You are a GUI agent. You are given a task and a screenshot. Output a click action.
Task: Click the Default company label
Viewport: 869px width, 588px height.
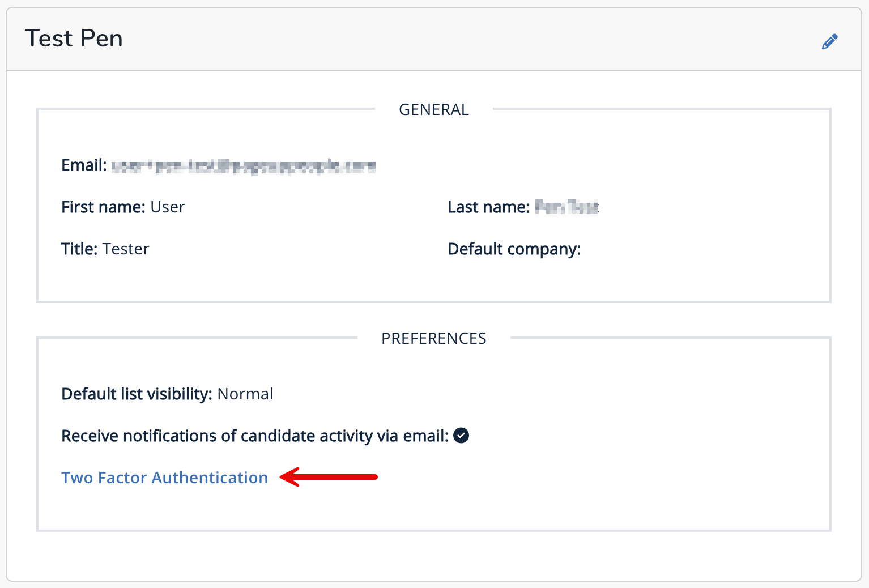click(514, 249)
